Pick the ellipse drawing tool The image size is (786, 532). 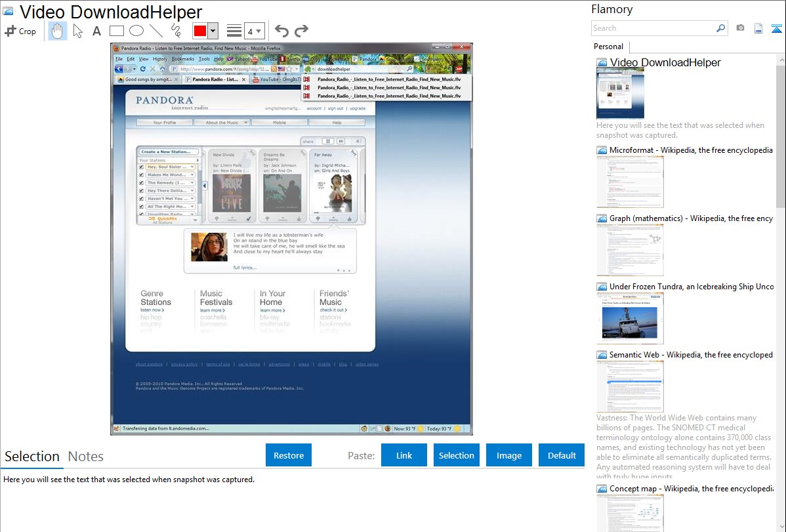tap(136, 31)
